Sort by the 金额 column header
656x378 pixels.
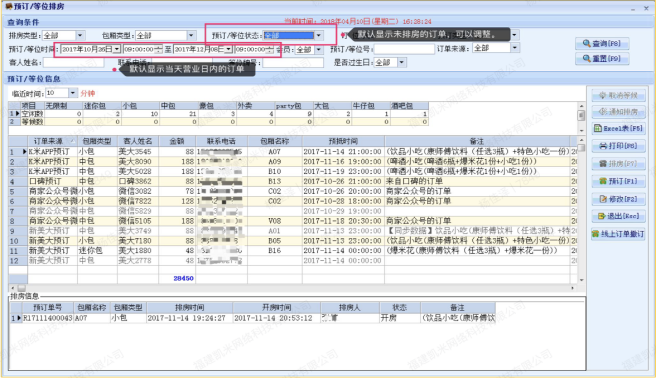tap(177, 141)
